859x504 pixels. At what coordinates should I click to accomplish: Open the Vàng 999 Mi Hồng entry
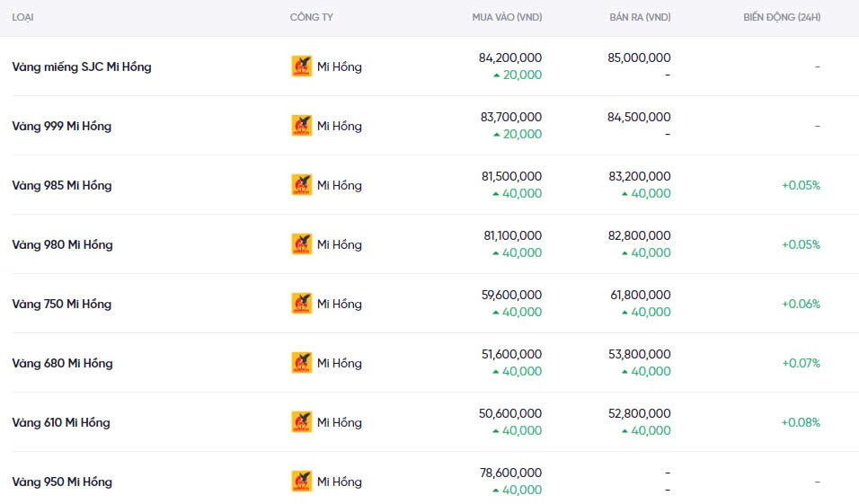(x=62, y=126)
